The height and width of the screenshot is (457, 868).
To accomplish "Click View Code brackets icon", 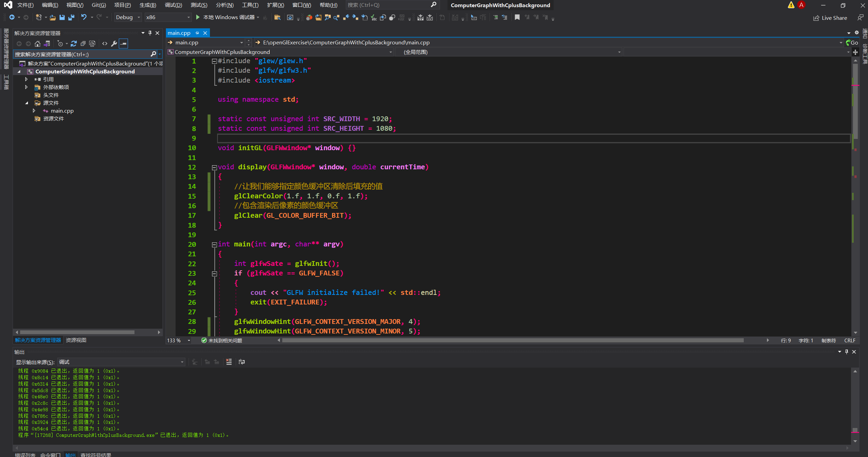I will [105, 44].
